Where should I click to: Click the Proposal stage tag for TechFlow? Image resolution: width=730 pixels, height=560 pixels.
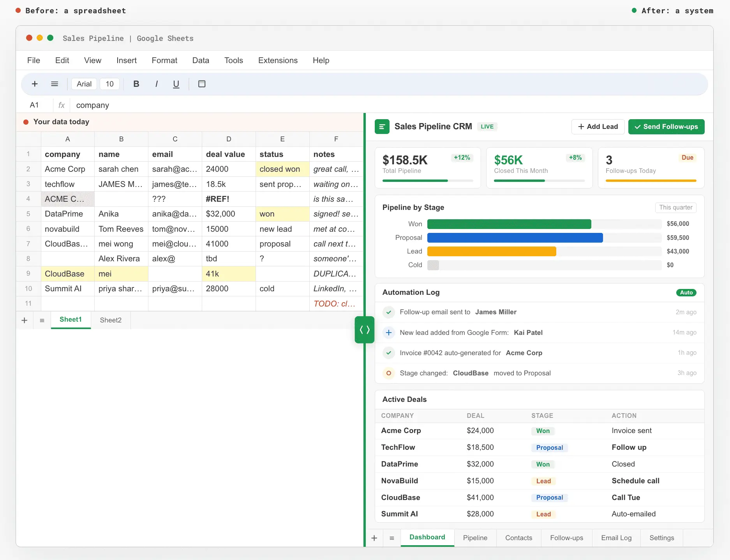click(549, 447)
